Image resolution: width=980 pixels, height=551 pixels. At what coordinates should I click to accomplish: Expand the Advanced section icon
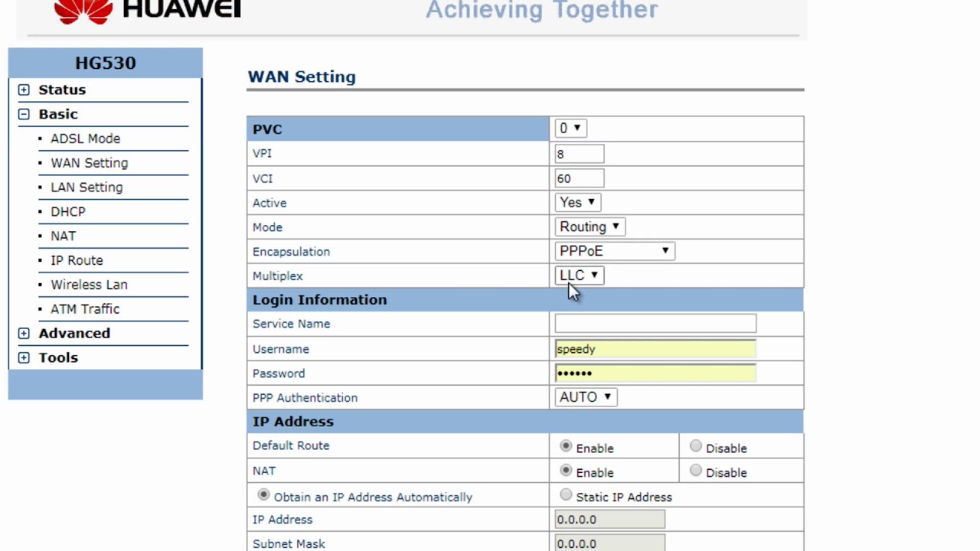click(x=24, y=334)
